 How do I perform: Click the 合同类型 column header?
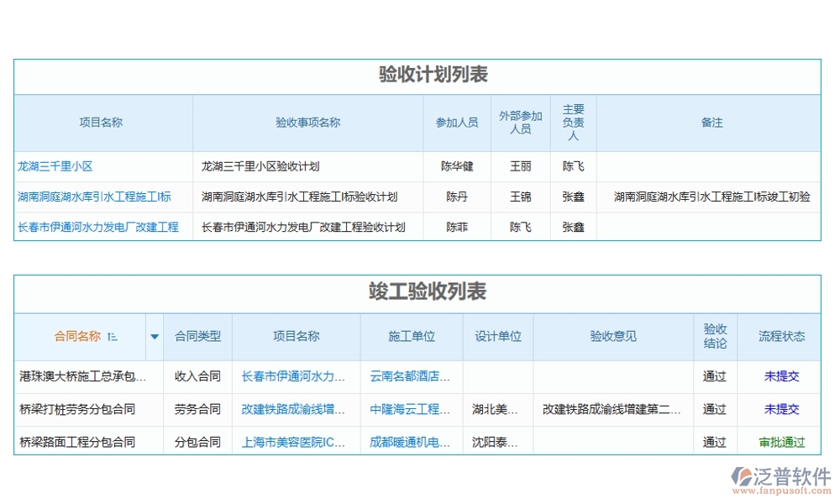coord(198,336)
